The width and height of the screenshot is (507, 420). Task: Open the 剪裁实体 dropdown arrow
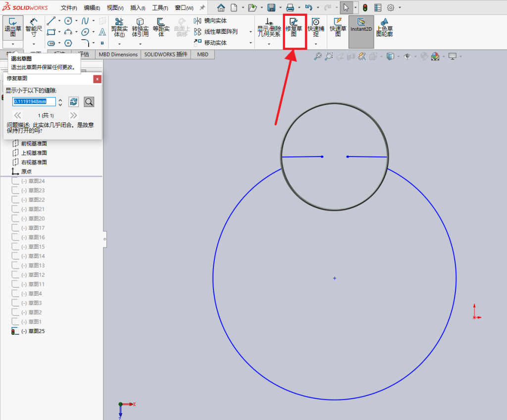119,44
